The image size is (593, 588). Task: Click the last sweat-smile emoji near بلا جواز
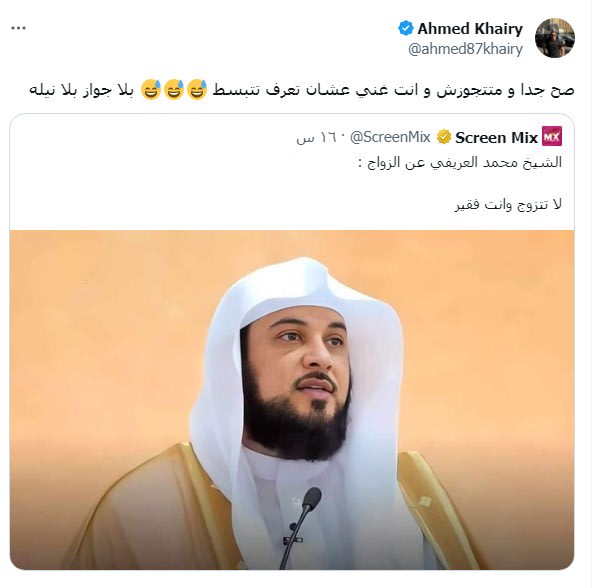pos(151,90)
